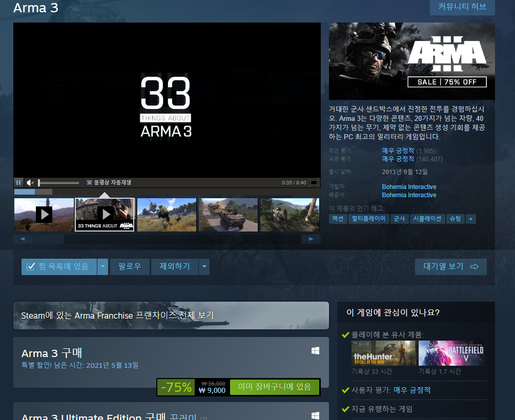Click 대기열 보기 view queue button
This screenshot has width=515, height=420.
[x=451, y=267]
